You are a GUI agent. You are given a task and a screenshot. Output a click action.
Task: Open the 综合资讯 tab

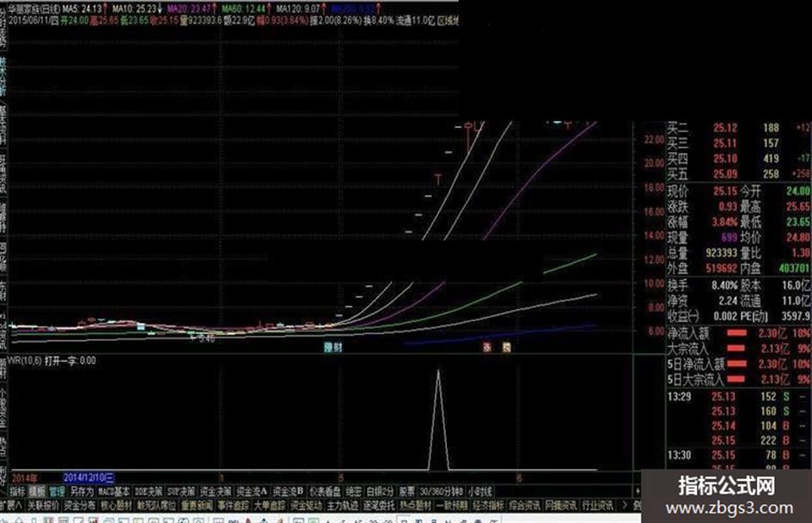pyautogui.click(x=525, y=505)
